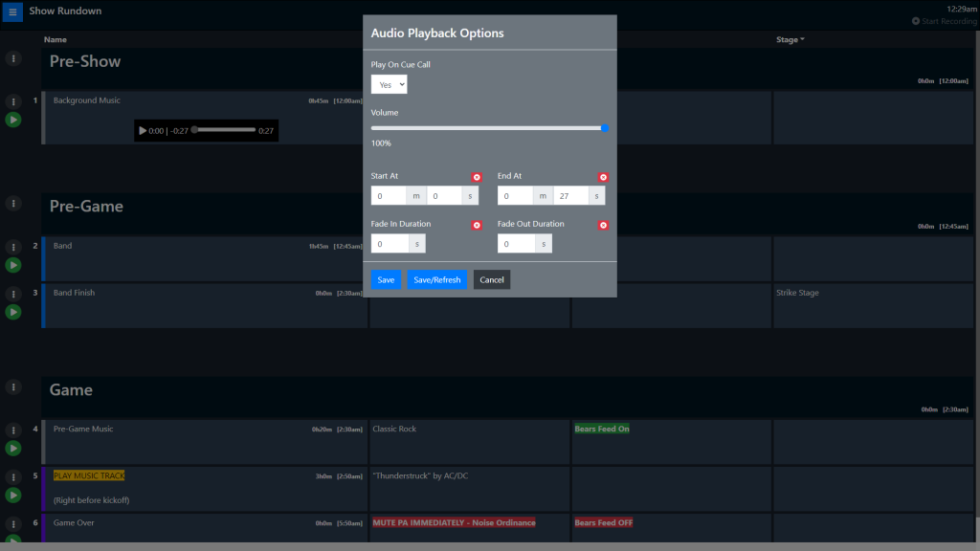Click the Save/Refresh button
This screenshot has width=980, height=551.
coord(436,279)
